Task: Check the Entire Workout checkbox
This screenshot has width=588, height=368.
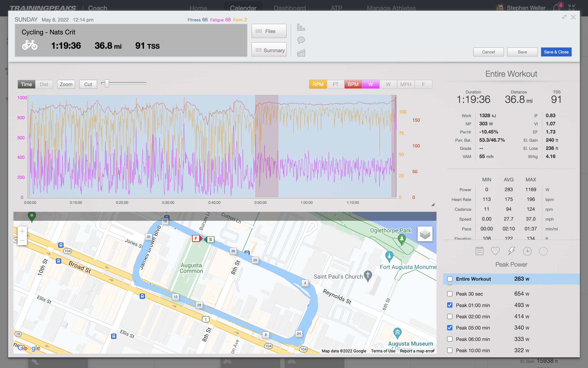Action: click(x=450, y=279)
